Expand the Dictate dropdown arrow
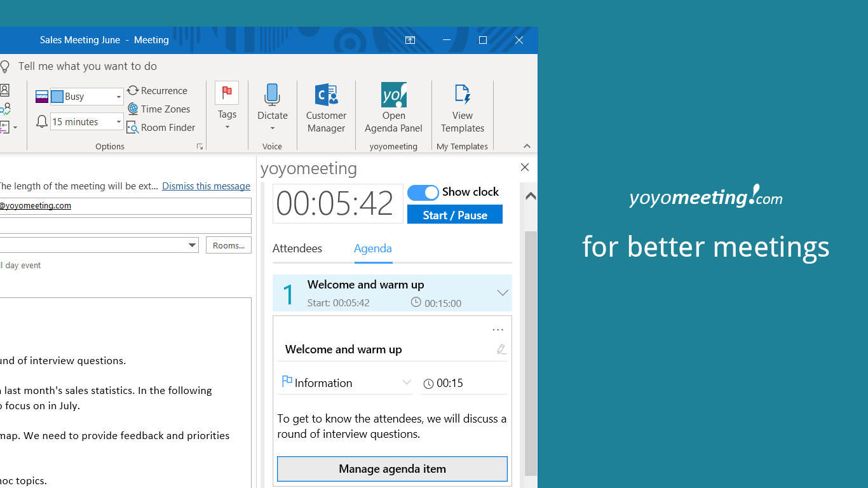 (272, 128)
